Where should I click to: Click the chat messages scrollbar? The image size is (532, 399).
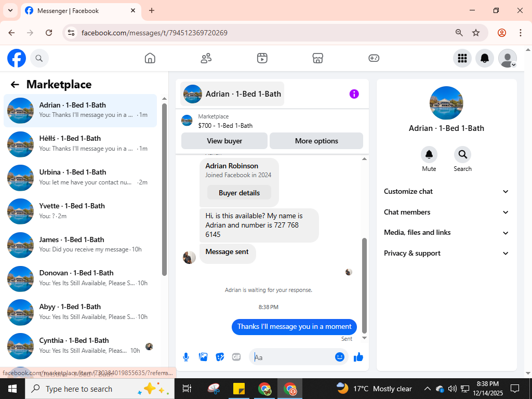coord(364,285)
